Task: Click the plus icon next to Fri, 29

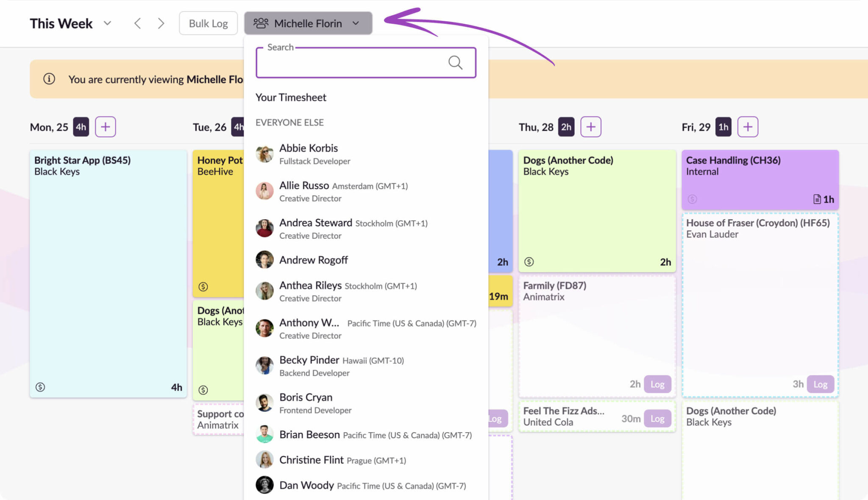Action: click(x=748, y=126)
